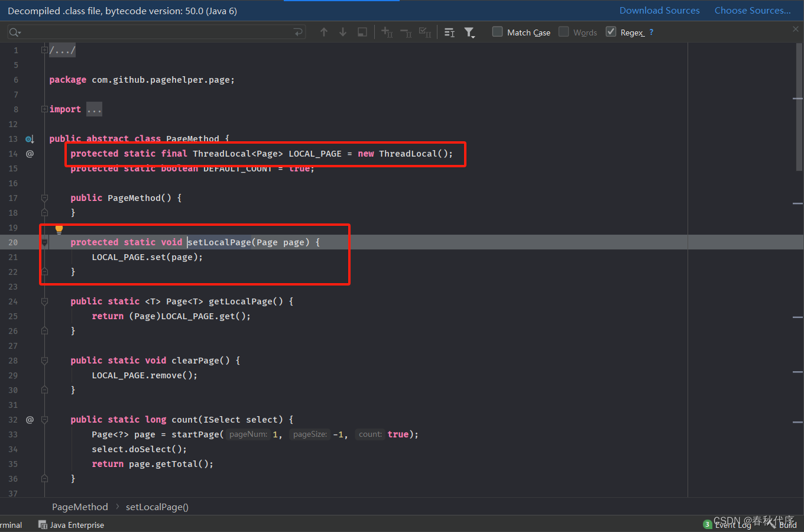Click the @ gutter icon on line 32
Viewport: 804px width, 532px height.
point(30,420)
